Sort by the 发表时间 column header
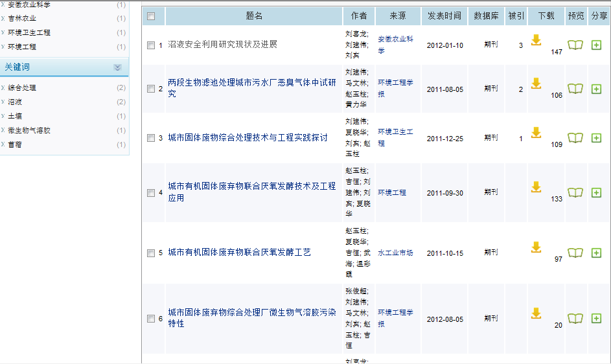Viewport: 611px width, 364px height. pos(444,16)
